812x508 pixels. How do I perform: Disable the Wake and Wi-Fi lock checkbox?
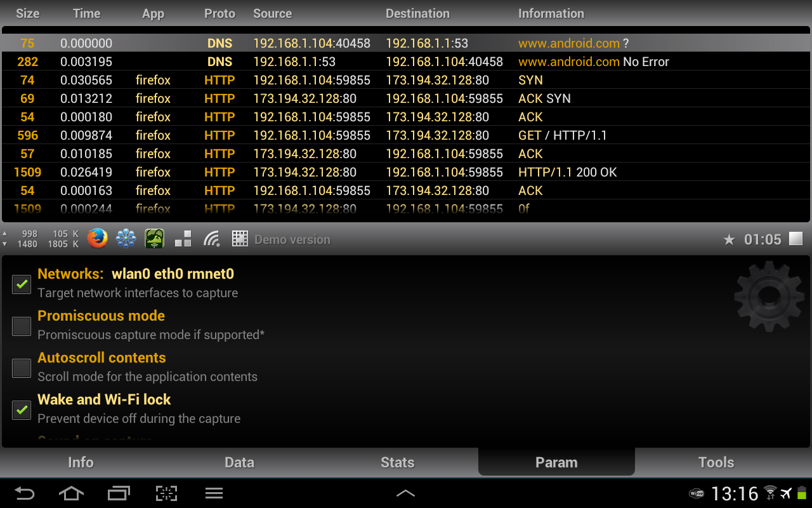coord(22,410)
